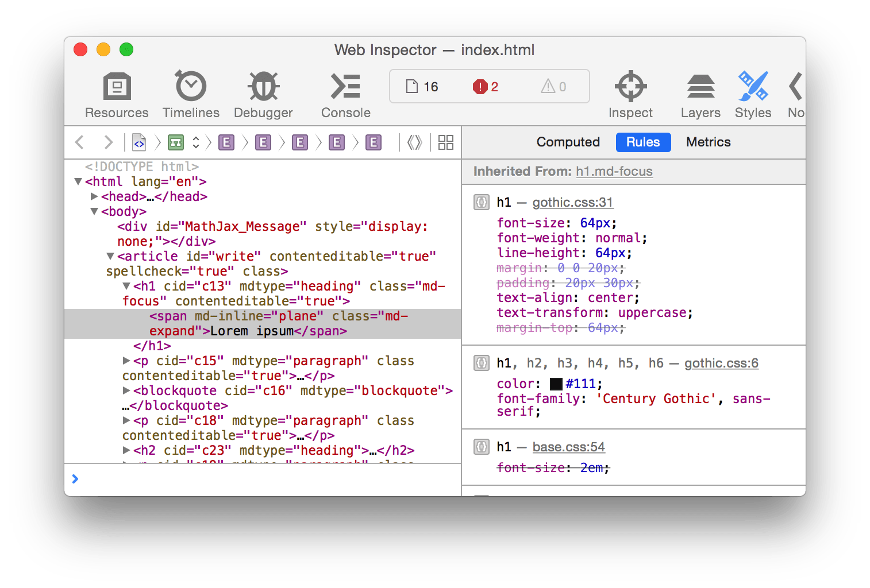Click the #111 color swatch

point(556,384)
